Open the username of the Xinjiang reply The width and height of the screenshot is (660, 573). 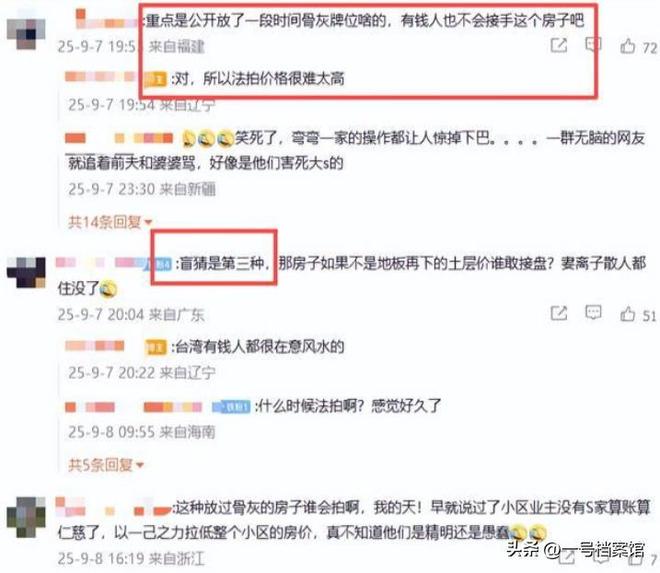click(x=119, y=138)
